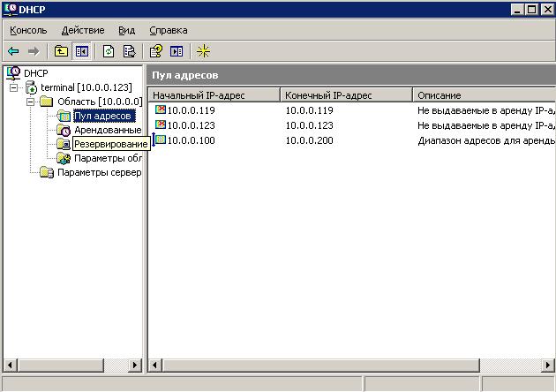The width and height of the screenshot is (556, 392).
Task: Click the Back arrow toolbar button
Action: (x=13, y=51)
